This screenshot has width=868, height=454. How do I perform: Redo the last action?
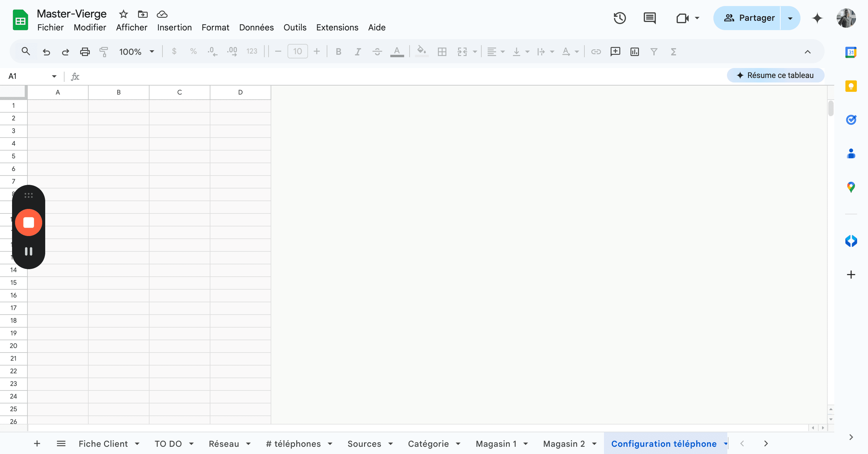tap(65, 51)
